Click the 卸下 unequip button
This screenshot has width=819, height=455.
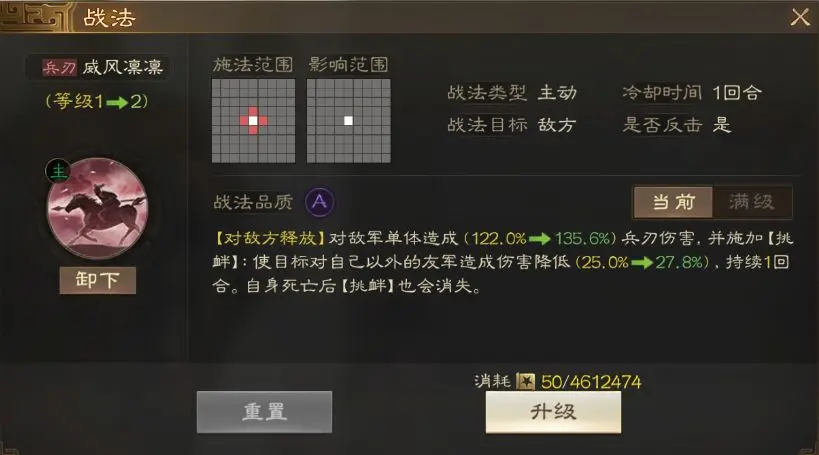pos(98,280)
